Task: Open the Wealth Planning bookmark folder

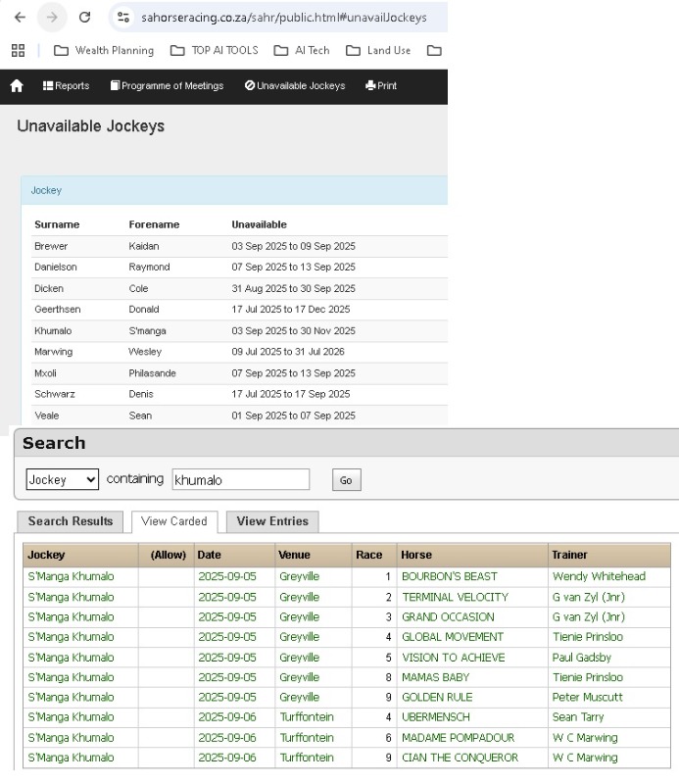Action: tap(104, 51)
